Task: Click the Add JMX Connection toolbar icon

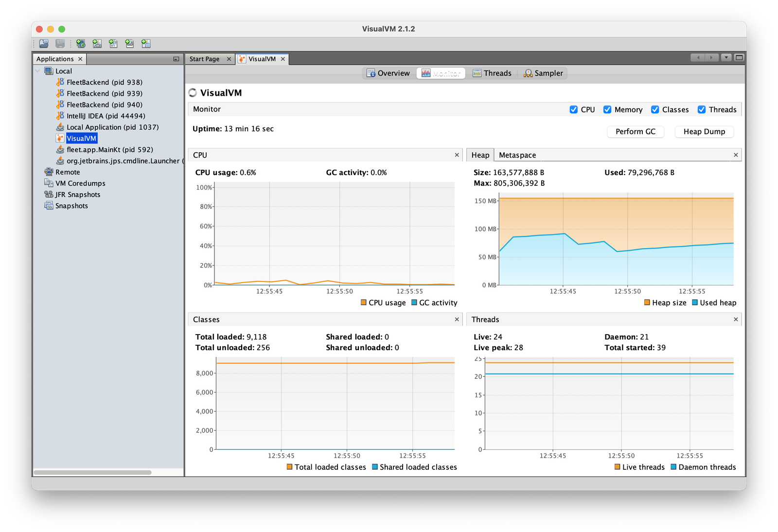Action: 97,44
